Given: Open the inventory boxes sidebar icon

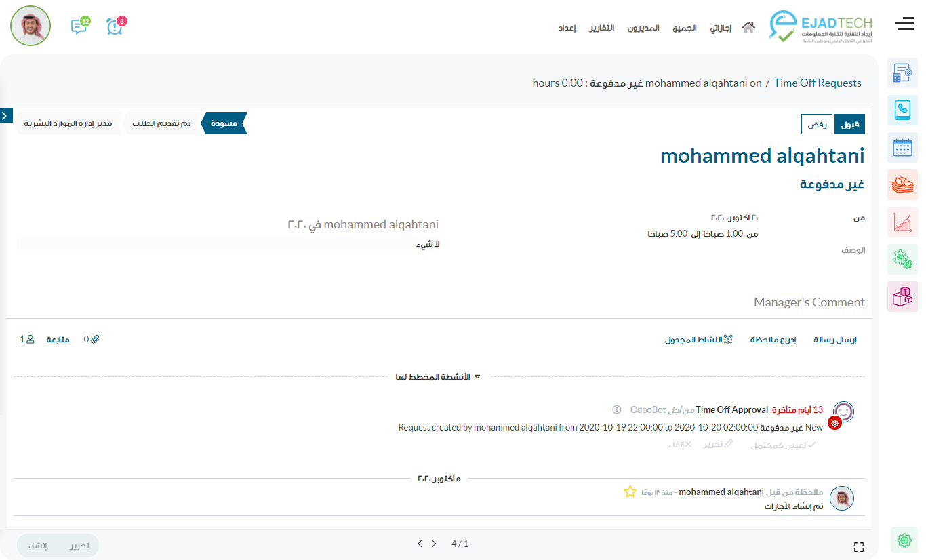Looking at the screenshot, I should point(902,296).
